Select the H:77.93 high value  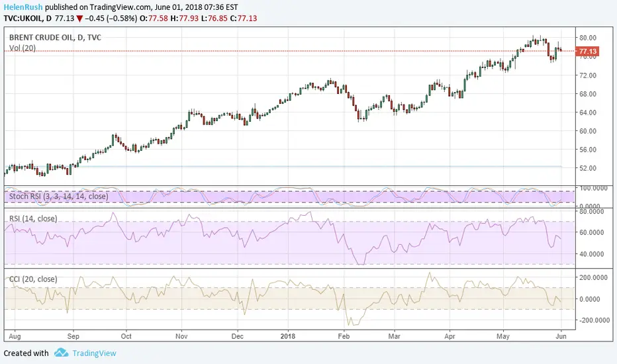tap(185, 18)
